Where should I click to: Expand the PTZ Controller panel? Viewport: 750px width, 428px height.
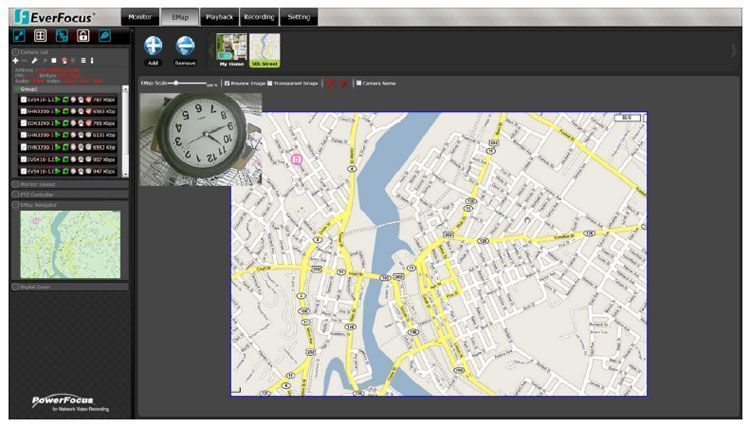pos(15,195)
